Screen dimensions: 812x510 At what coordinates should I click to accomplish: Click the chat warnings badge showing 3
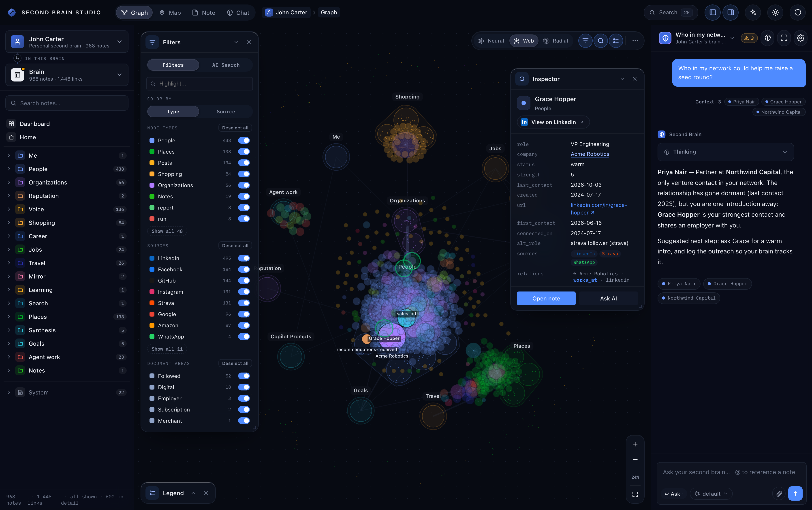point(749,38)
